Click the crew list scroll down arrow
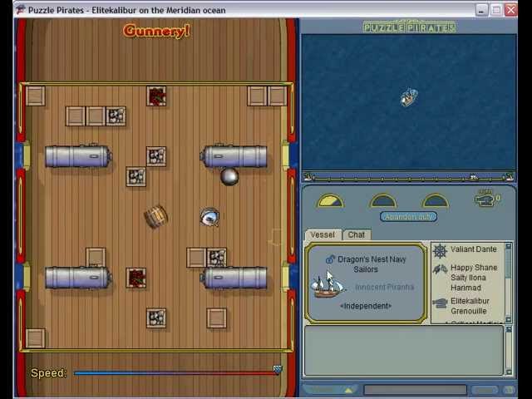This screenshot has width=532, height=399. tap(508, 319)
